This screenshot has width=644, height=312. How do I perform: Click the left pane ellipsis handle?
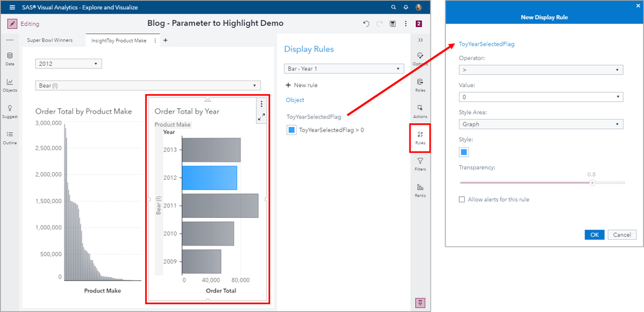[x=10, y=40]
